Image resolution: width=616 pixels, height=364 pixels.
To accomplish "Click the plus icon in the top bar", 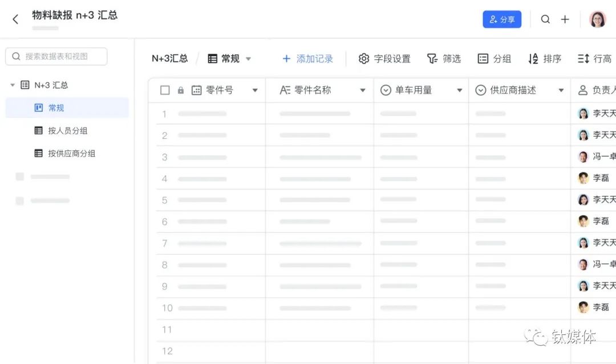I will pyautogui.click(x=565, y=19).
